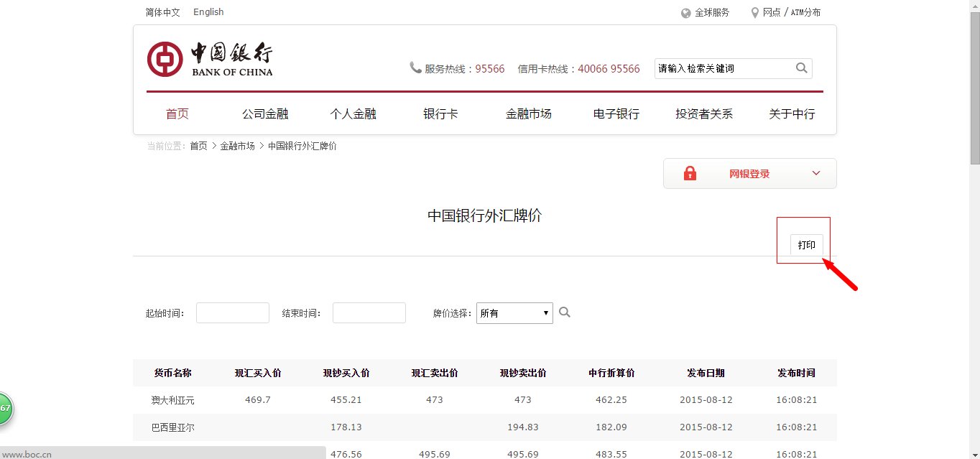Screen dimensions: 980x459
Task: Switch to the 金融市场 navigation menu
Action: (x=529, y=113)
